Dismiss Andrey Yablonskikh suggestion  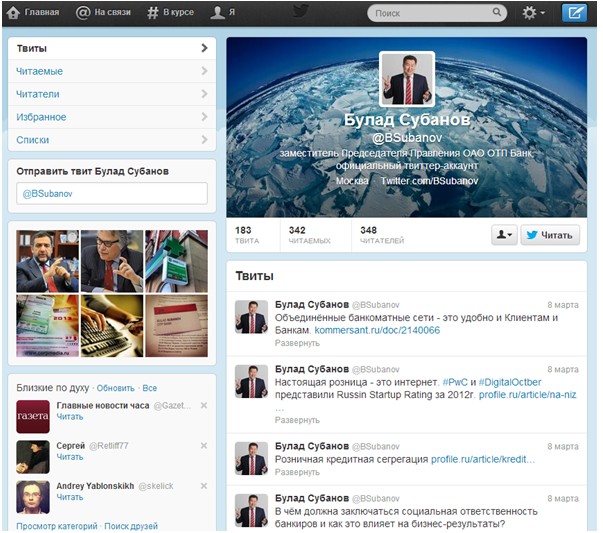coord(204,485)
